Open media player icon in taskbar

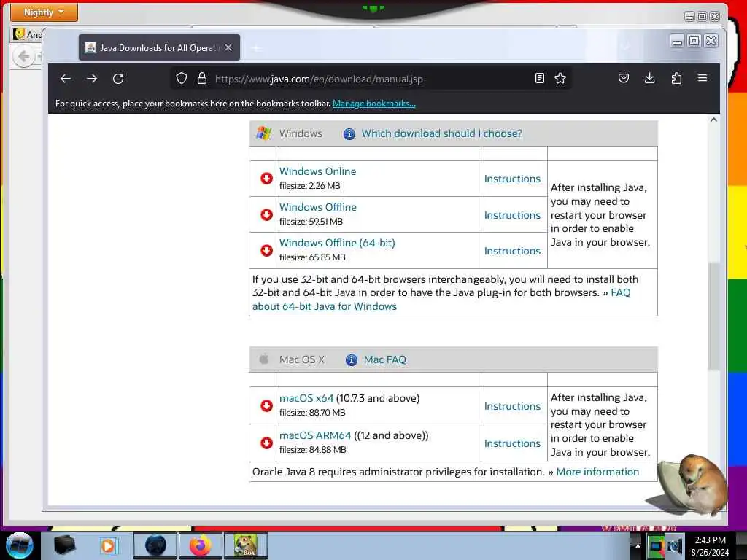pos(108,545)
